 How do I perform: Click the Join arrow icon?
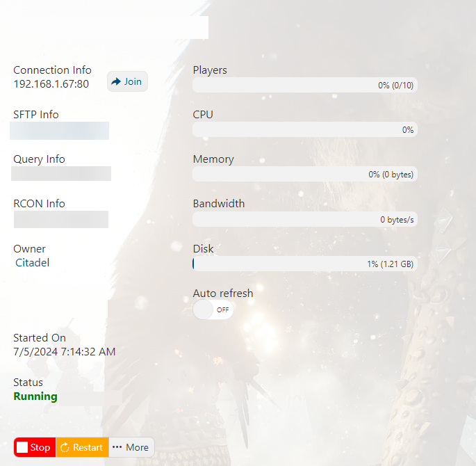116,82
